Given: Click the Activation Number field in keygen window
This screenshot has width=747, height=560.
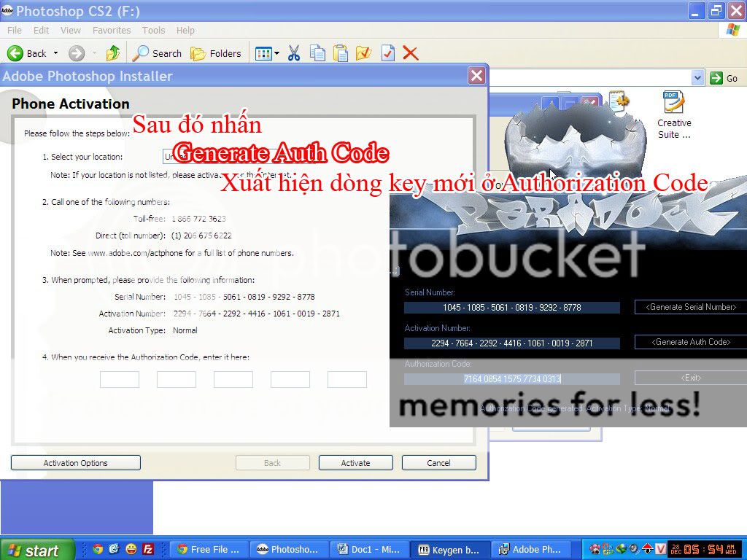Looking at the screenshot, I should [x=511, y=343].
